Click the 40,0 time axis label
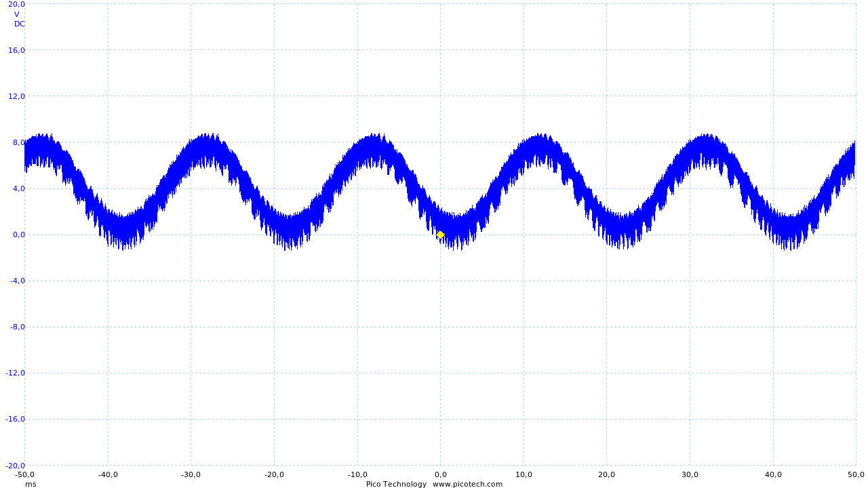 tap(773, 474)
